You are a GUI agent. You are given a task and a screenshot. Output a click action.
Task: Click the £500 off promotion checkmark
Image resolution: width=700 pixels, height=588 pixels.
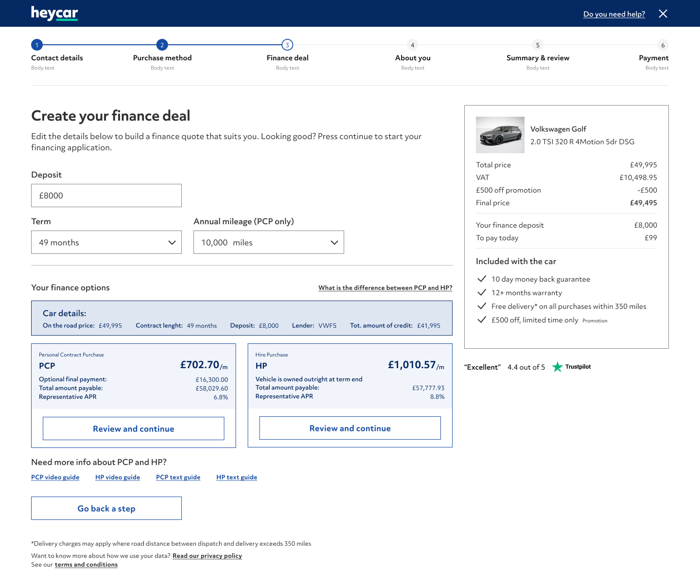(482, 320)
